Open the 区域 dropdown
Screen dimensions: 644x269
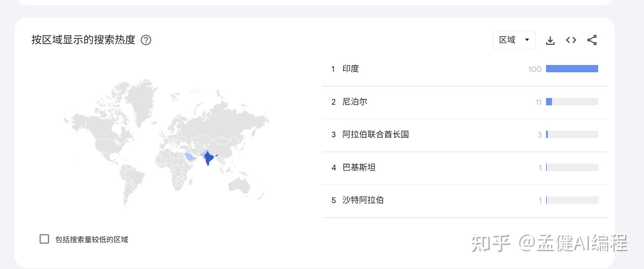point(514,40)
